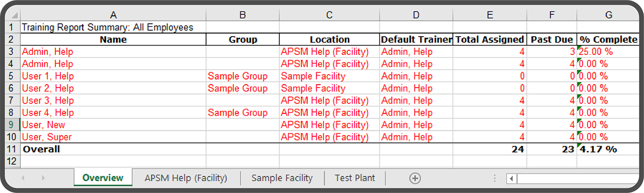
Task: Go to next sheet arrow
Action: (43, 178)
